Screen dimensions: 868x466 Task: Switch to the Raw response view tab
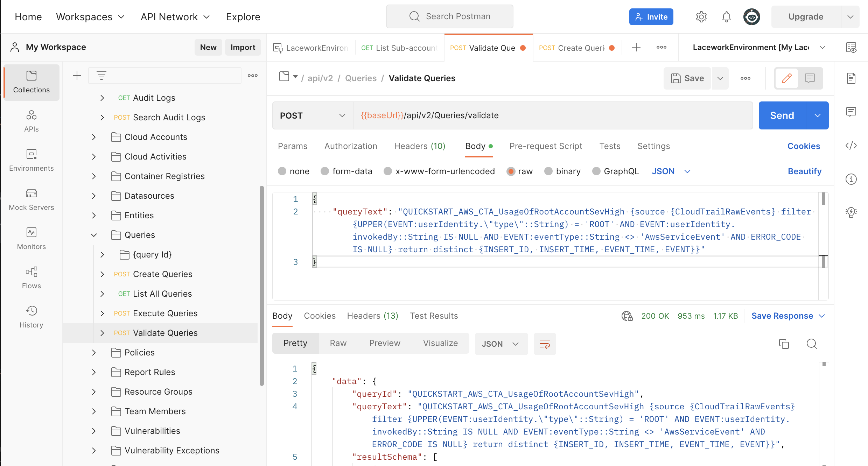[337, 343]
